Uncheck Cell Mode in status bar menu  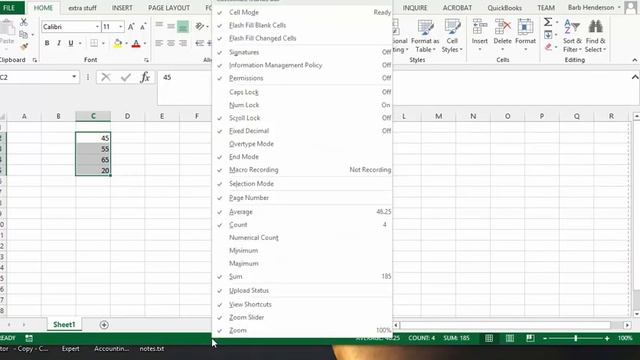point(302,12)
